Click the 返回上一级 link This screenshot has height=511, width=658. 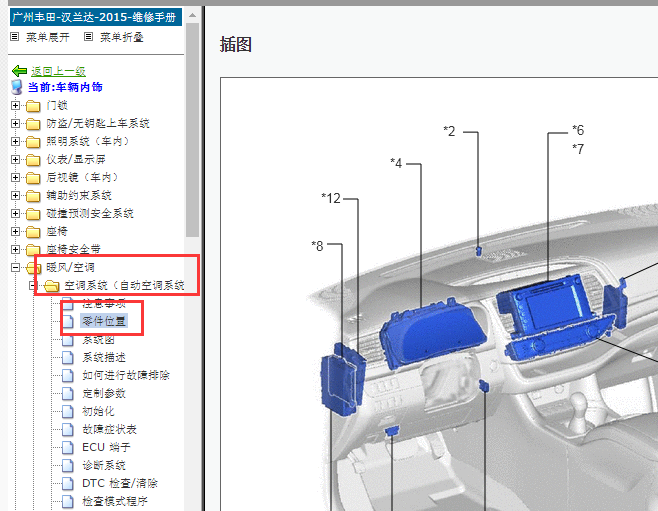[x=58, y=71]
